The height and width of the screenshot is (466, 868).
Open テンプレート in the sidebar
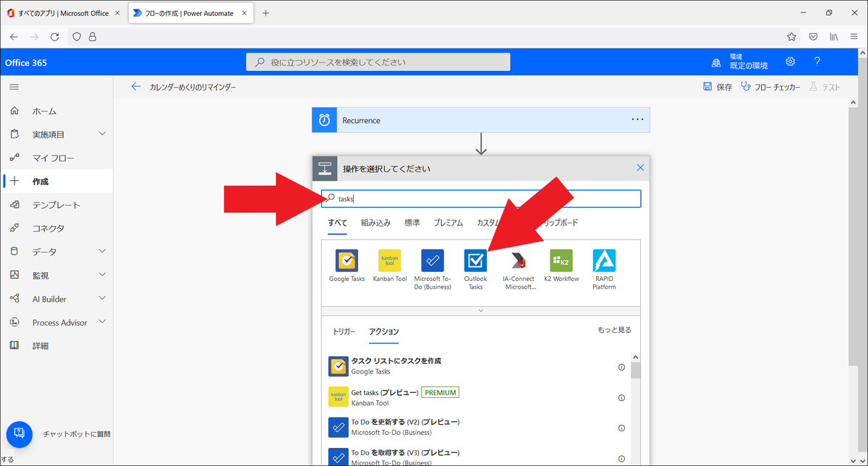[56, 205]
